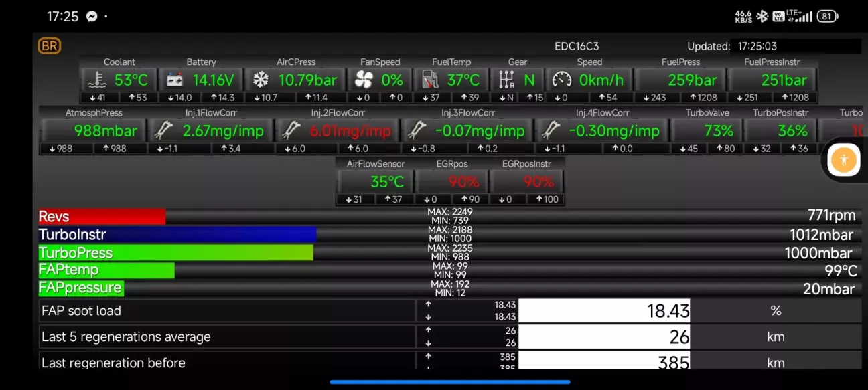The height and width of the screenshot is (390, 868).
Task: Tap the Bluetooth status icon
Action: 762,16
